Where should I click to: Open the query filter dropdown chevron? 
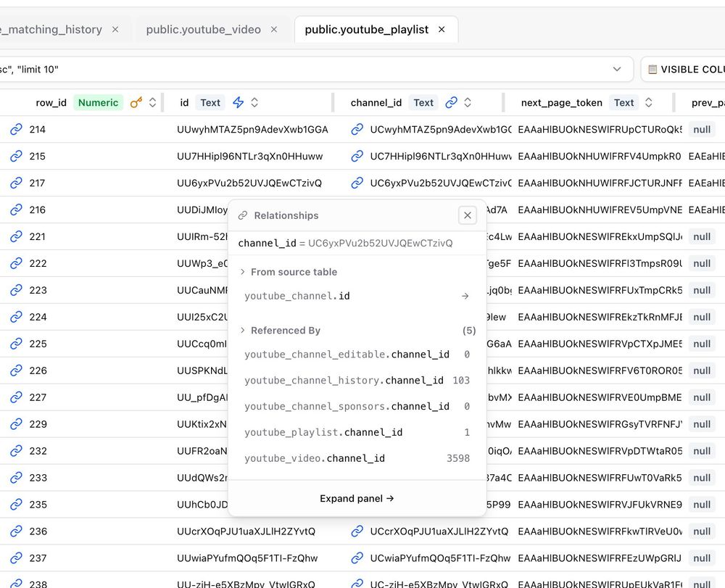click(617, 70)
